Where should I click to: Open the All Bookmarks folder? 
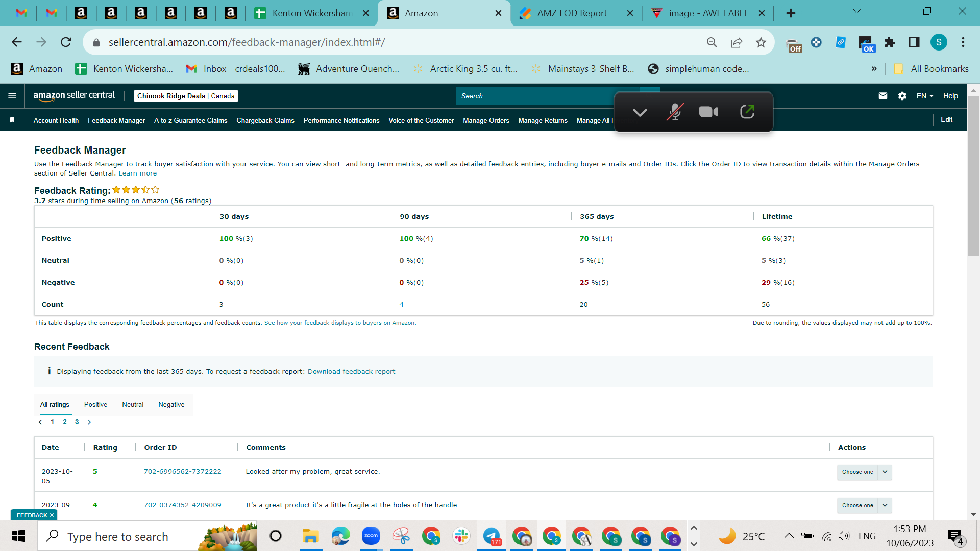932,69
